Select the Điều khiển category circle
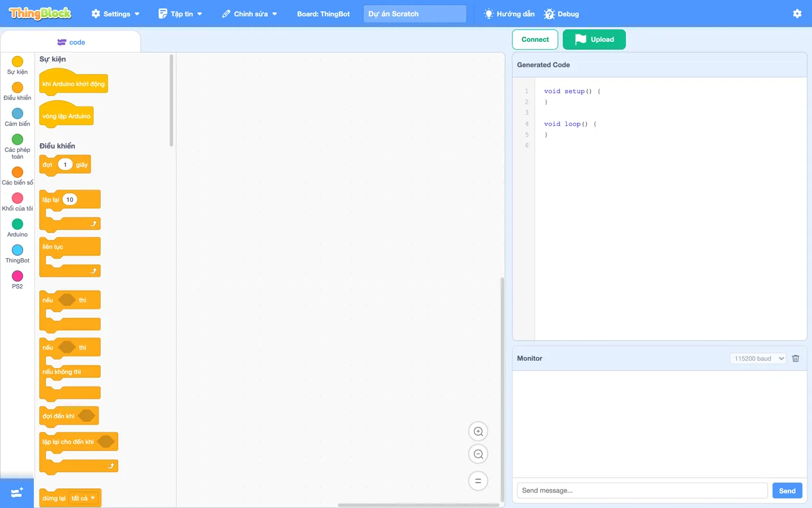 point(17,87)
